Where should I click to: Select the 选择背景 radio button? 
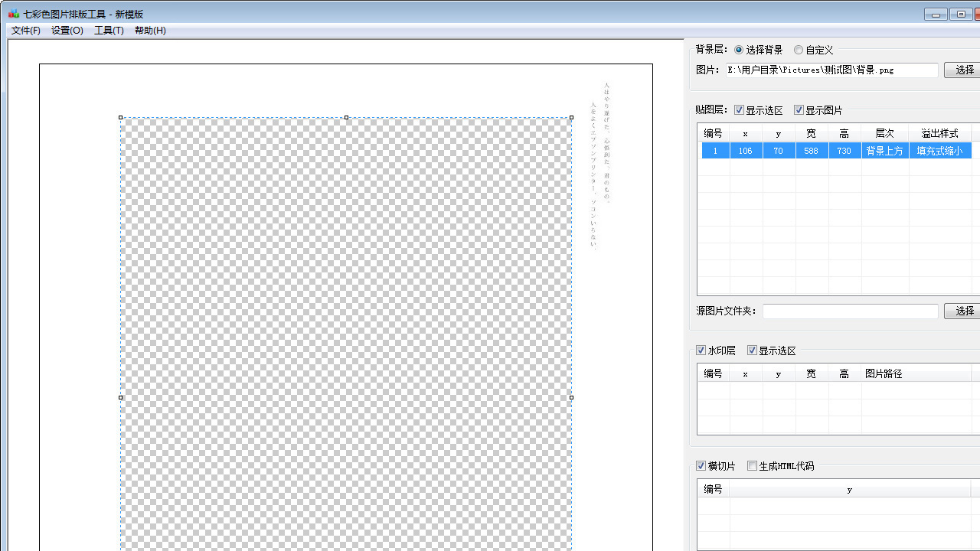pos(738,50)
